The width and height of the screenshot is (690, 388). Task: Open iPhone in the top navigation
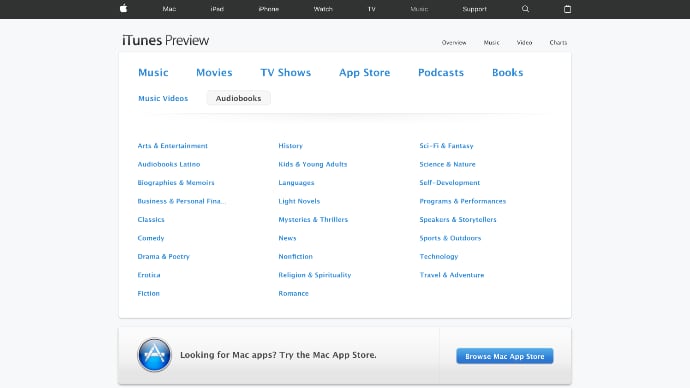268,9
